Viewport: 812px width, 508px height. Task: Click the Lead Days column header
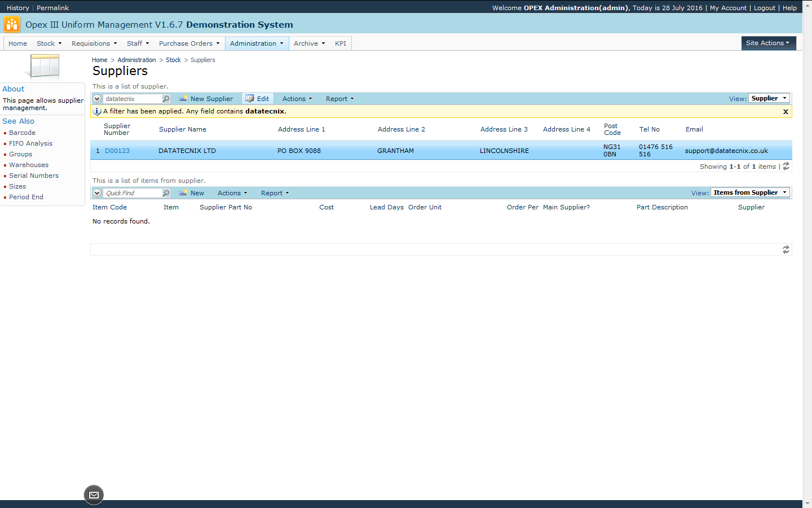click(387, 207)
